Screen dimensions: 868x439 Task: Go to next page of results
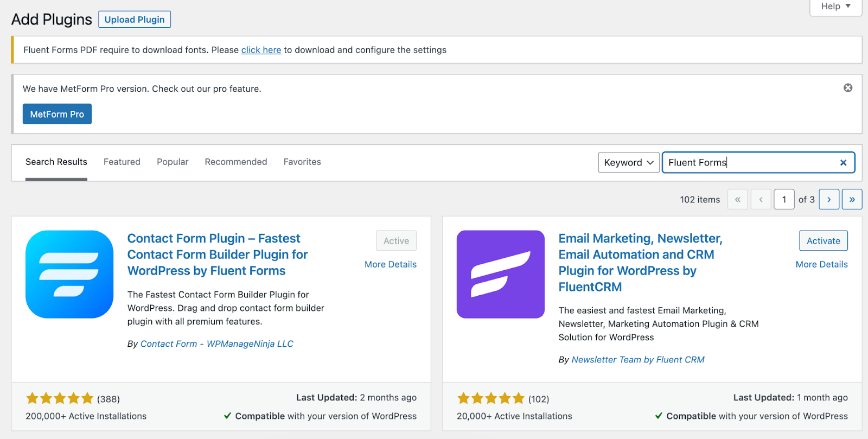(x=829, y=200)
